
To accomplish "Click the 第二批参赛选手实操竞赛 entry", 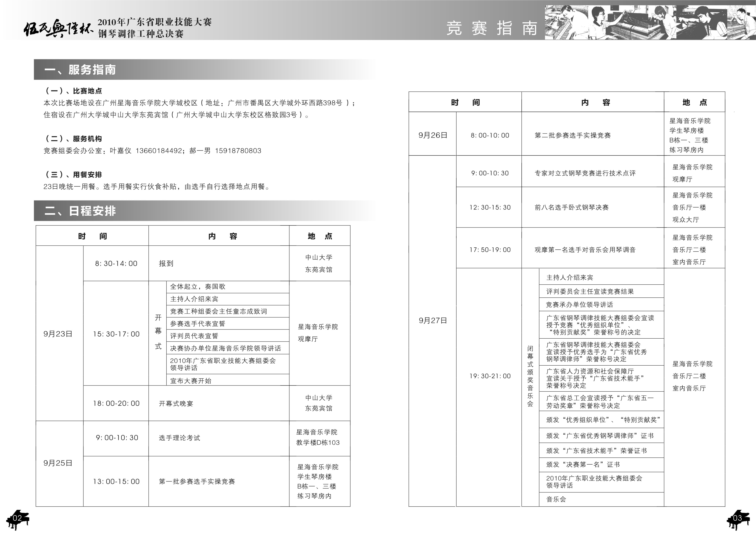I will point(572,135).
